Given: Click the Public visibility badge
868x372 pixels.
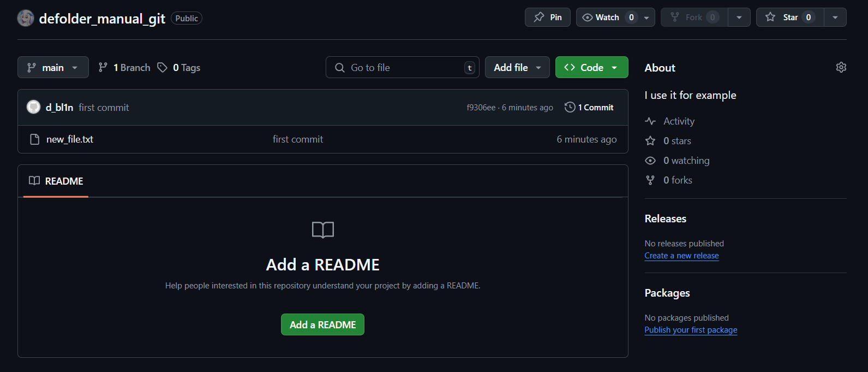Looking at the screenshot, I should (187, 18).
